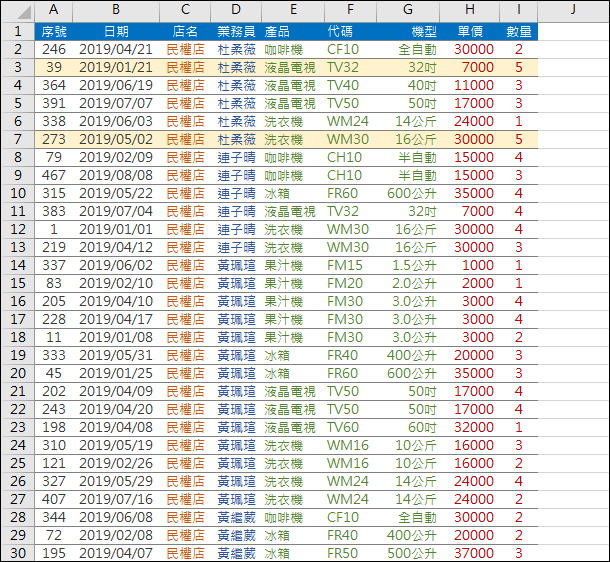Viewport: 610px width, 562px height.
Task: Select row 3 header
Action: pyautogui.click(x=18, y=67)
